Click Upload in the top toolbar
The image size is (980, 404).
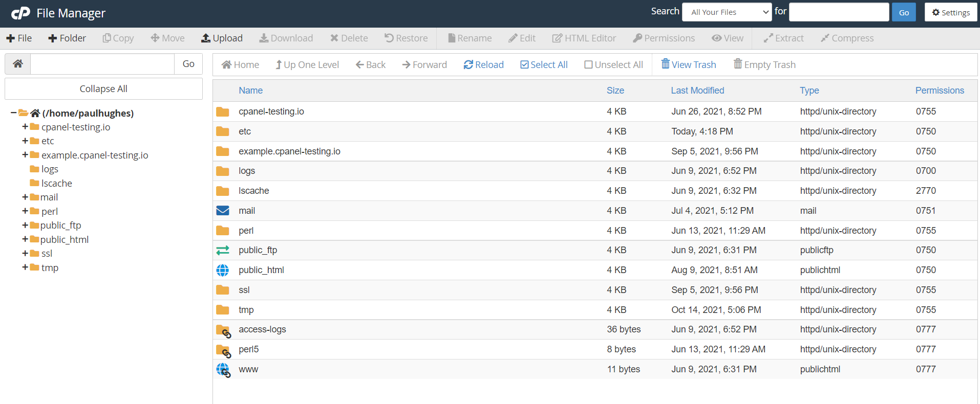(222, 38)
